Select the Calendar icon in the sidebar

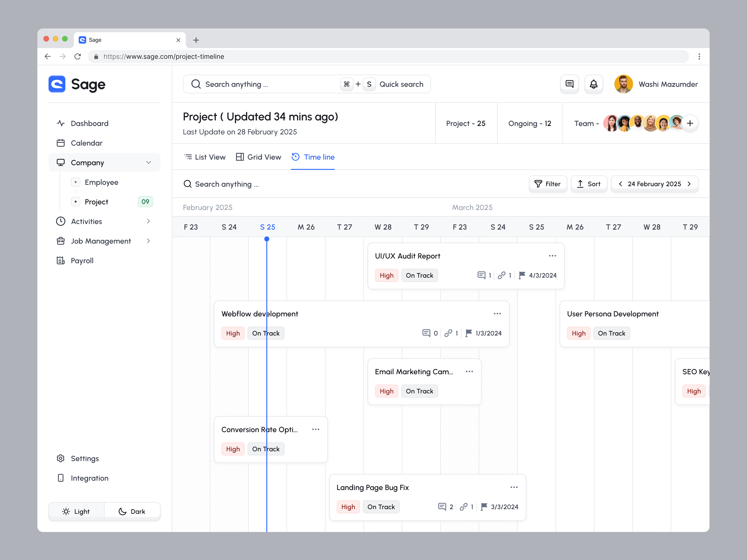click(61, 143)
